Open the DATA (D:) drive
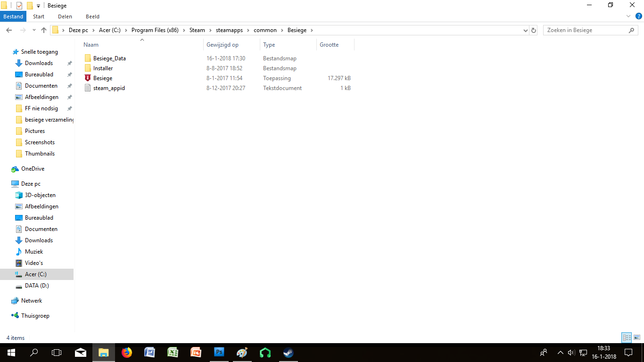 pyautogui.click(x=37, y=286)
